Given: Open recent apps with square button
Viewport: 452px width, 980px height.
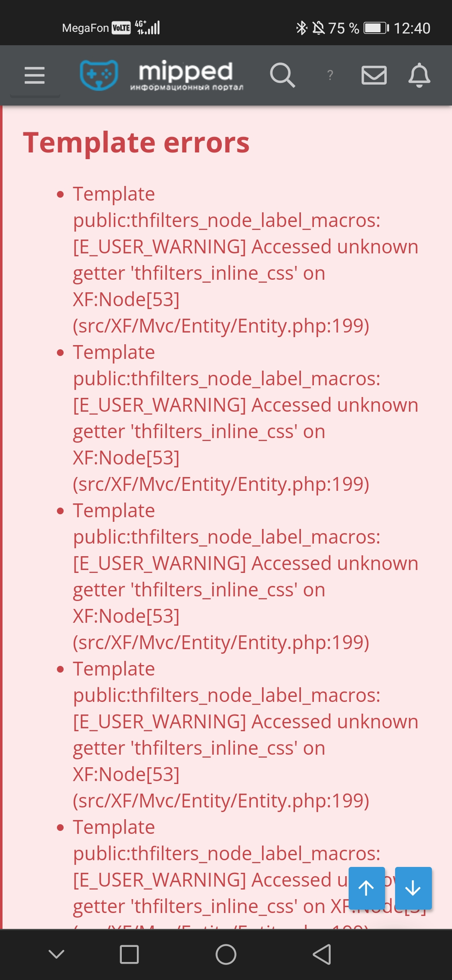Looking at the screenshot, I should [129, 954].
